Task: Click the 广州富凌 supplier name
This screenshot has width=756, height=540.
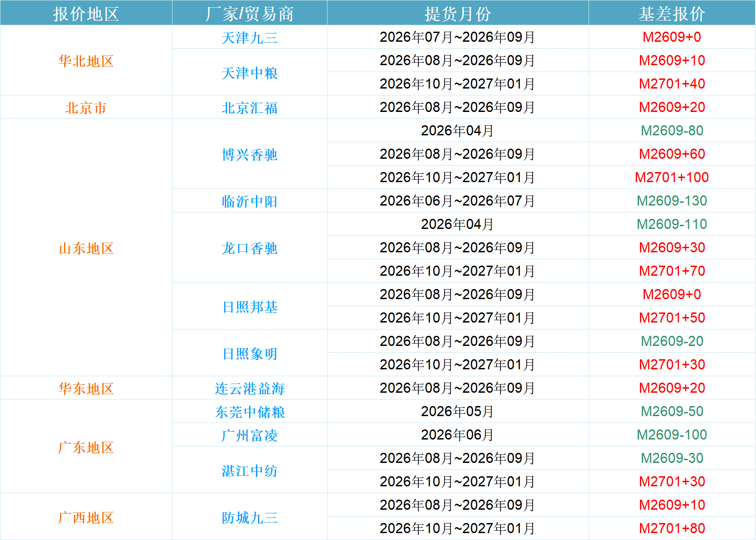Action: (x=250, y=435)
